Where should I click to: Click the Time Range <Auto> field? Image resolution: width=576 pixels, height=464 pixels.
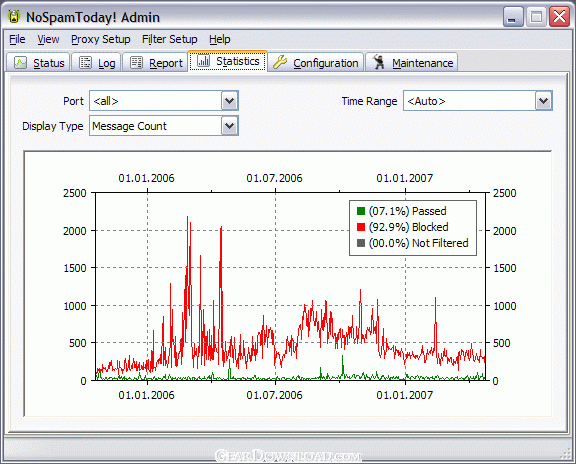pos(478,101)
